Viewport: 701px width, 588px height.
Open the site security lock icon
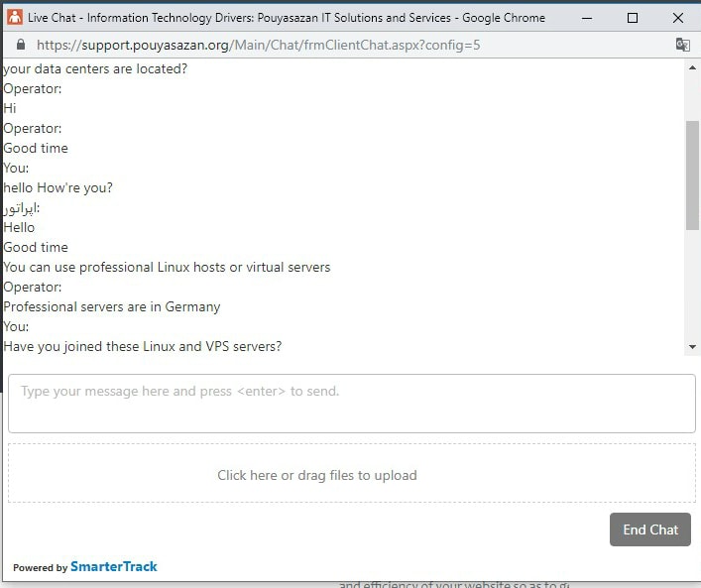[21, 45]
